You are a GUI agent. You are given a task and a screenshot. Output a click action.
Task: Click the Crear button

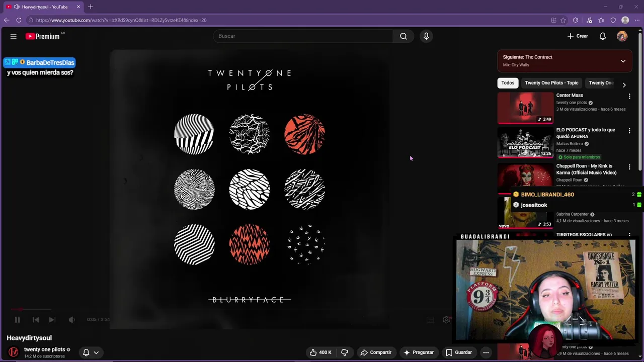coord(578,36)
